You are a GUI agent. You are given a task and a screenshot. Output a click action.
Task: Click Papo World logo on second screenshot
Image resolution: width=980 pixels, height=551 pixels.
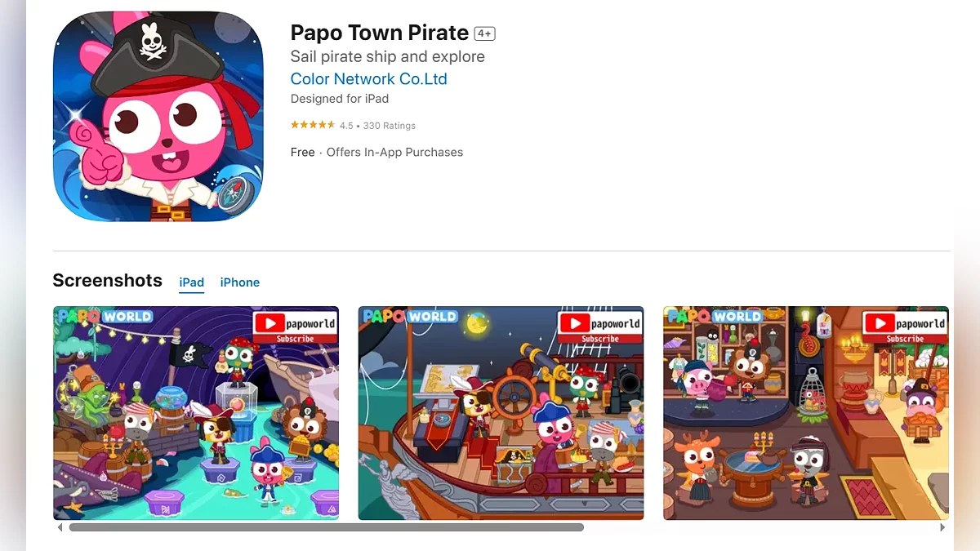(x=409, y=316)
